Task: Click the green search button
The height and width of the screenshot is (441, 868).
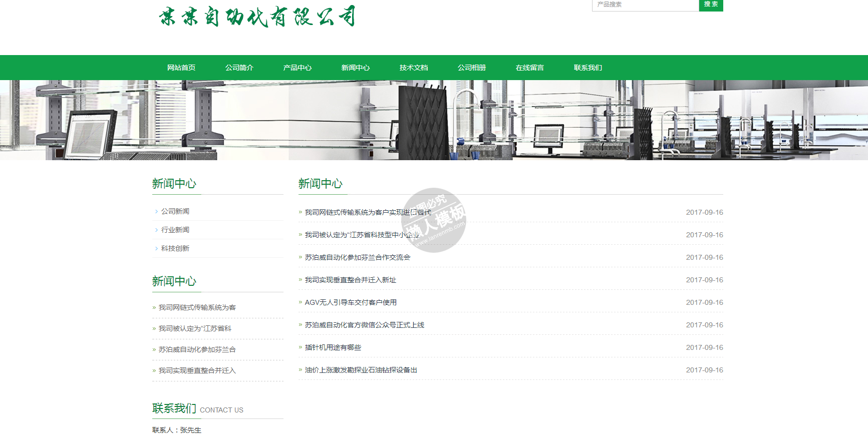Action: pos(710,5)
